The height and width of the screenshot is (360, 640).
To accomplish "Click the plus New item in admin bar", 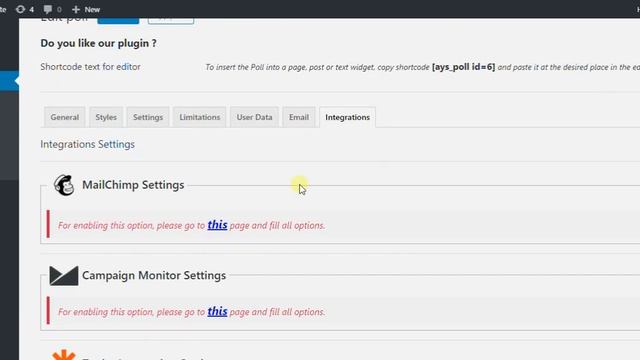I will [86, 9].
